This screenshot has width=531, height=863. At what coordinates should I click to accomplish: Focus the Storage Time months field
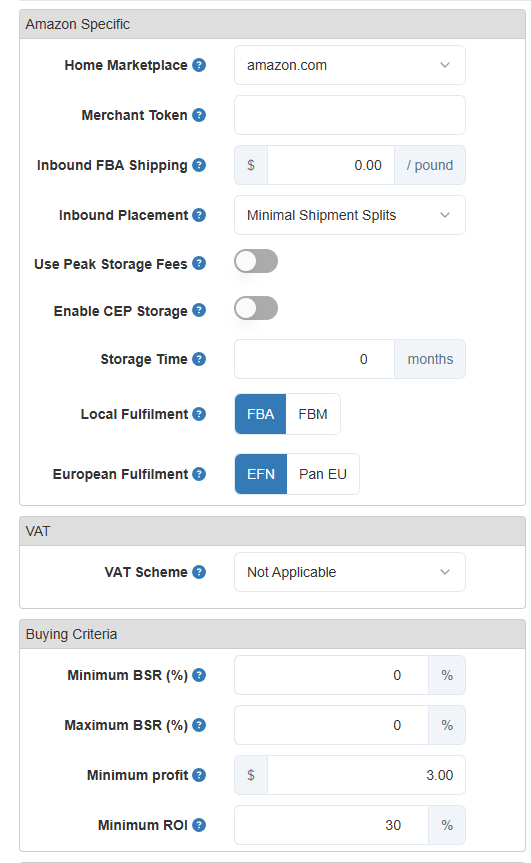click(x=314, y=359)
